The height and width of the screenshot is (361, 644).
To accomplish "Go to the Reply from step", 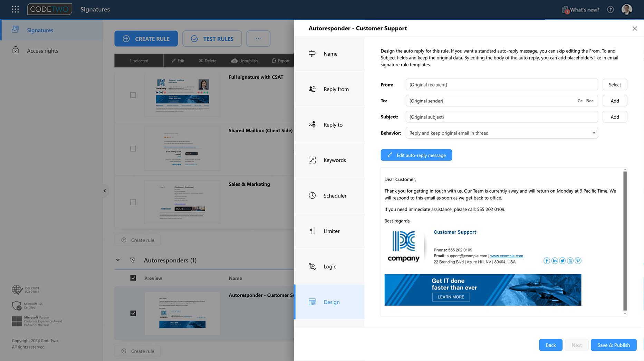I will [329, 89].
